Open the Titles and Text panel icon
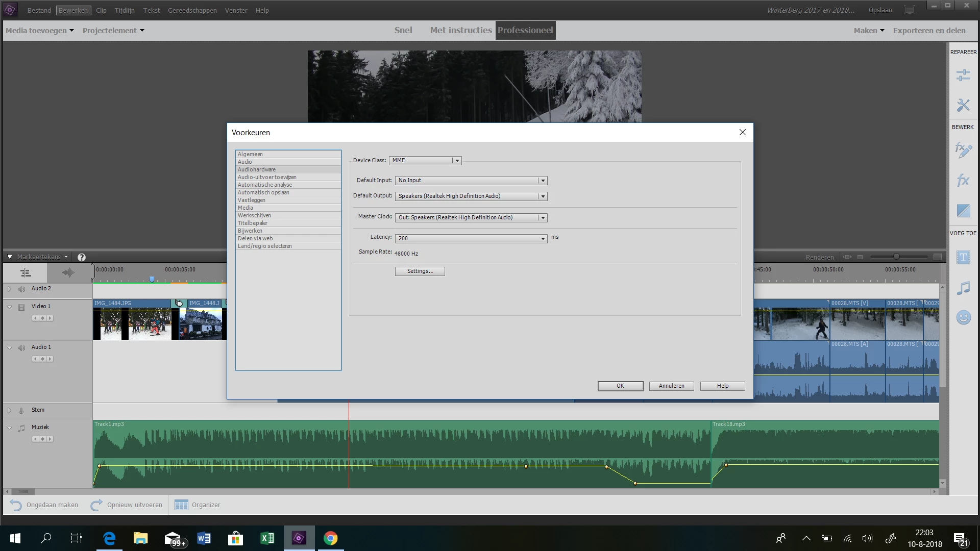Image resolution: width=980 pixels, height=551 pixels. click(x=963, y=258)
